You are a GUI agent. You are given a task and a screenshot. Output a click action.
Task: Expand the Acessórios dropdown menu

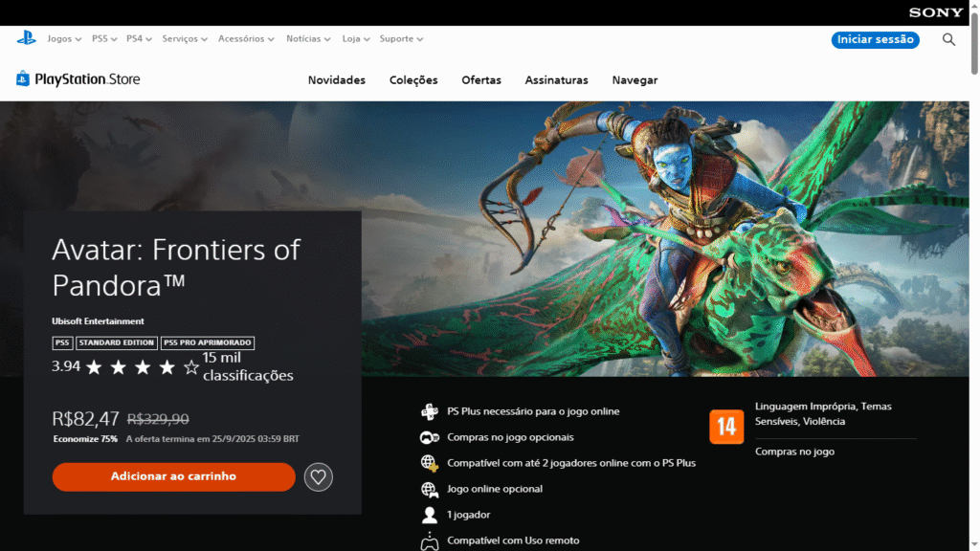(246, 38)
